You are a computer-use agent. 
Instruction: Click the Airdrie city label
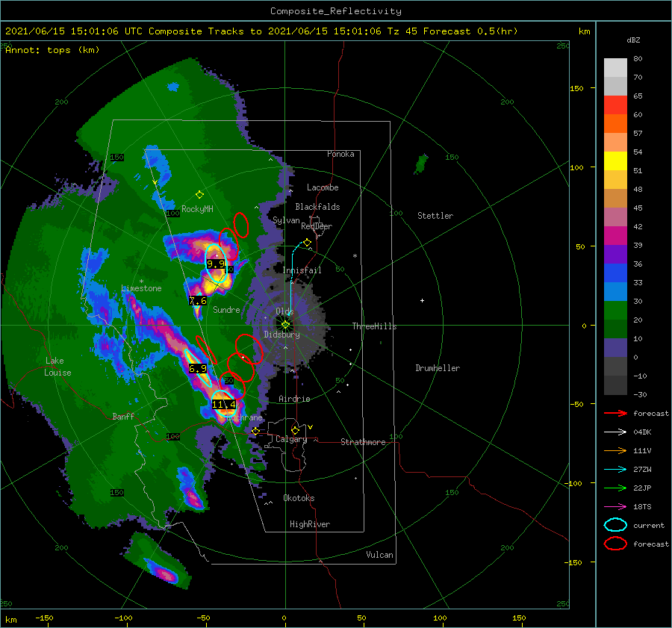tap(294, 399)
